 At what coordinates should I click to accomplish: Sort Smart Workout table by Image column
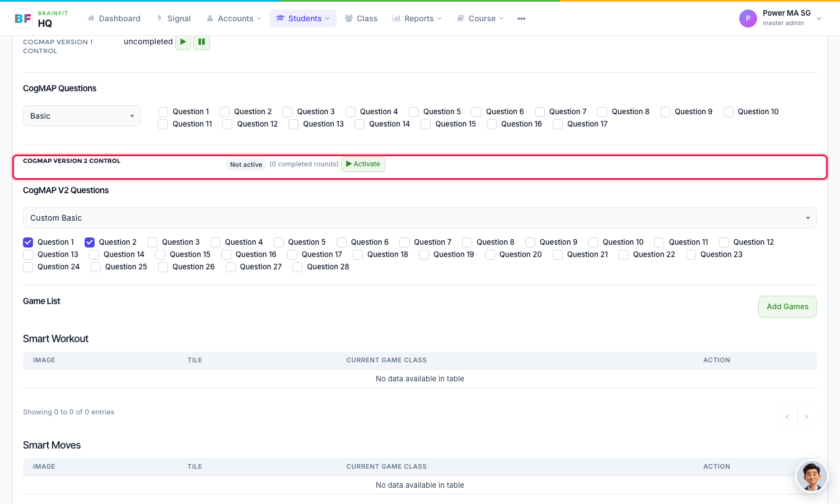(x=44, y=360)
